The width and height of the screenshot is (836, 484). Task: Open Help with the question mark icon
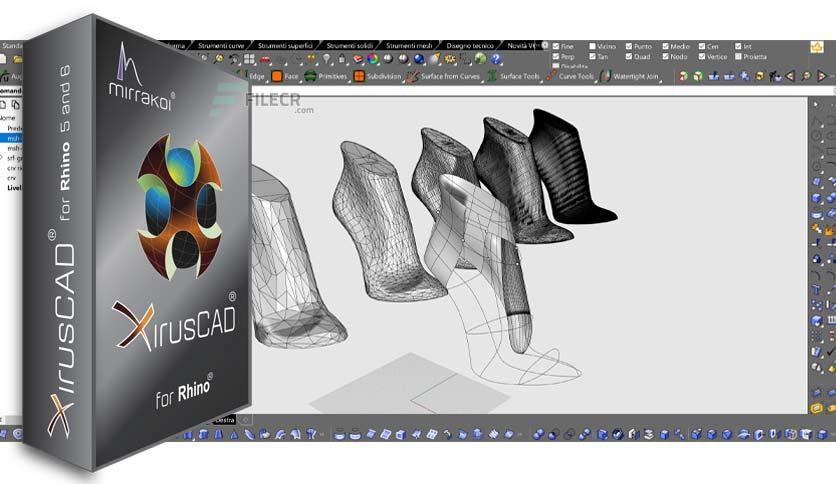click(x=496, y=59)
